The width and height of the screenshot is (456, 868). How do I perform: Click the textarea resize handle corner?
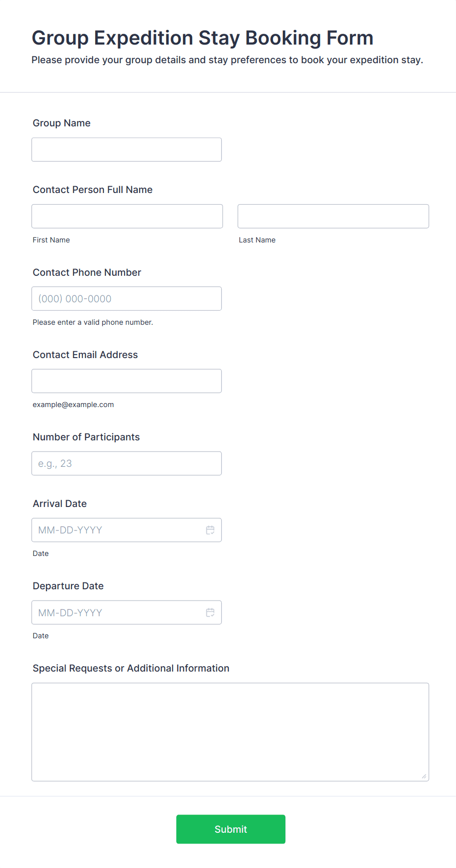pyautogui.click(x=424, y=776)
